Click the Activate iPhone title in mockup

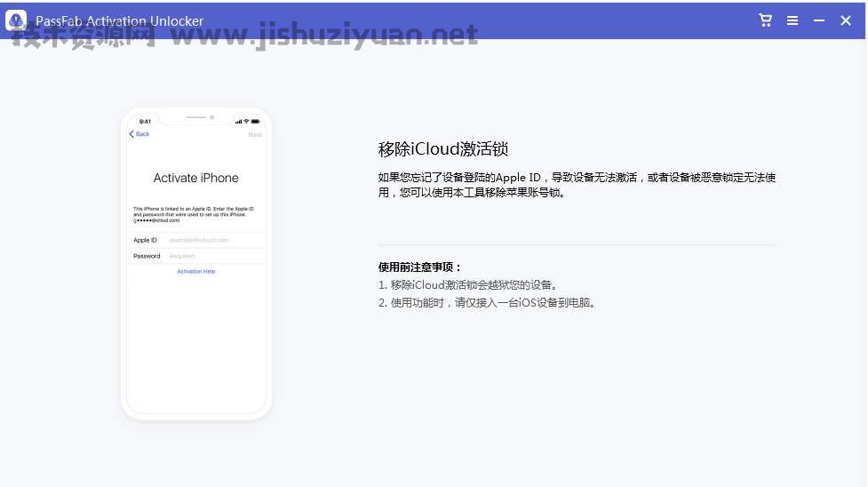[196, 178]
